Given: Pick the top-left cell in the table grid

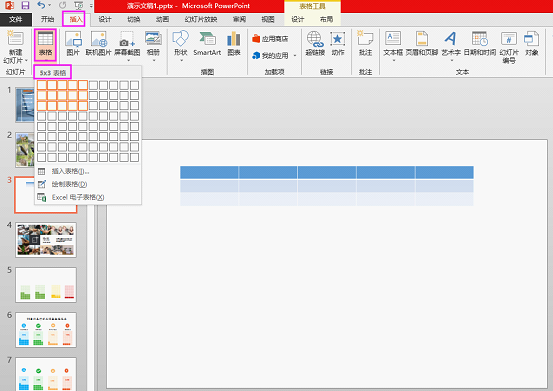Looking at the screenshot, I should pos(42,85).
